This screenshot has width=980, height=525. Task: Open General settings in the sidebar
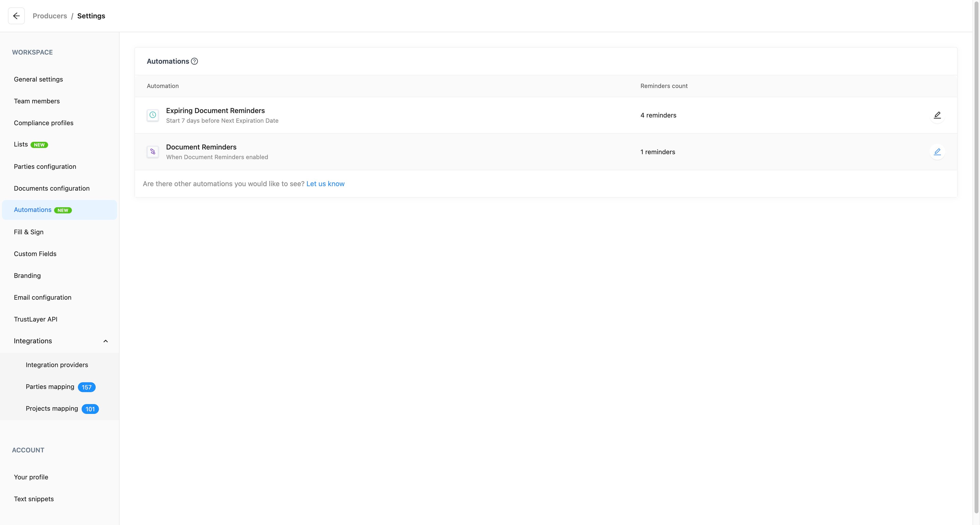[x=39, y=79]
